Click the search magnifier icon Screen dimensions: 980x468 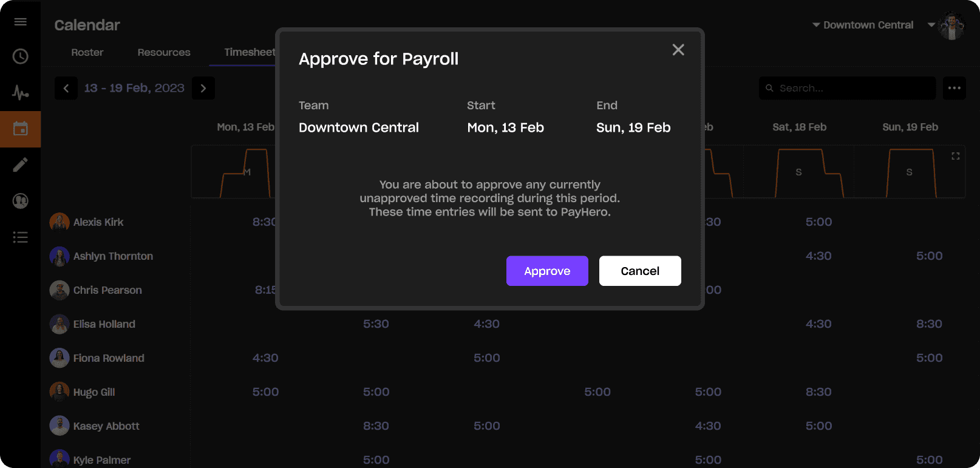point(769,88)
